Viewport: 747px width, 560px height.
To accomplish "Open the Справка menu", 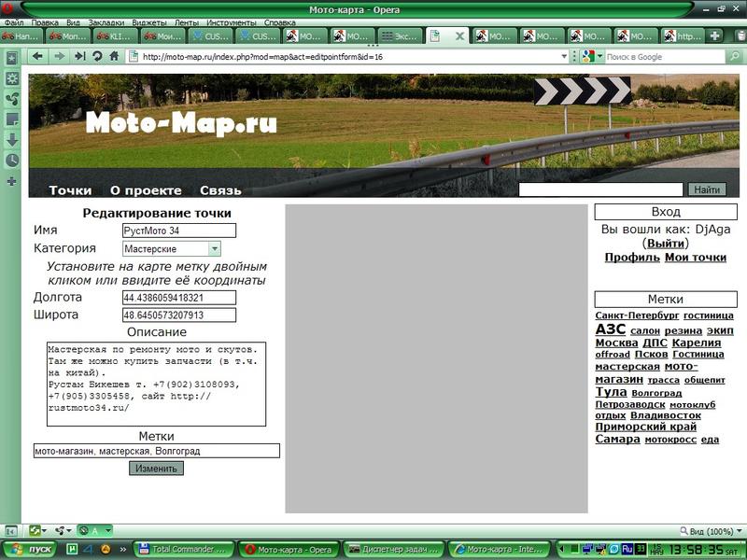I will click(x=279, y=22).
